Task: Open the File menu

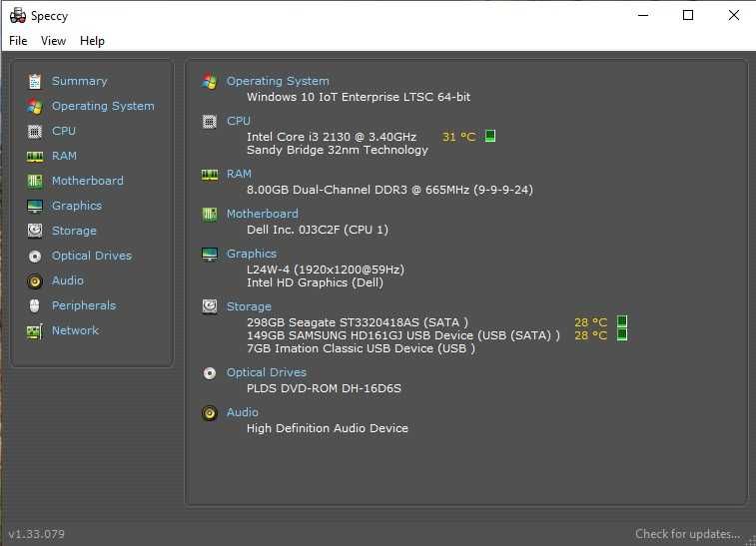Action: pyautogui.click(x=18, y=41)
